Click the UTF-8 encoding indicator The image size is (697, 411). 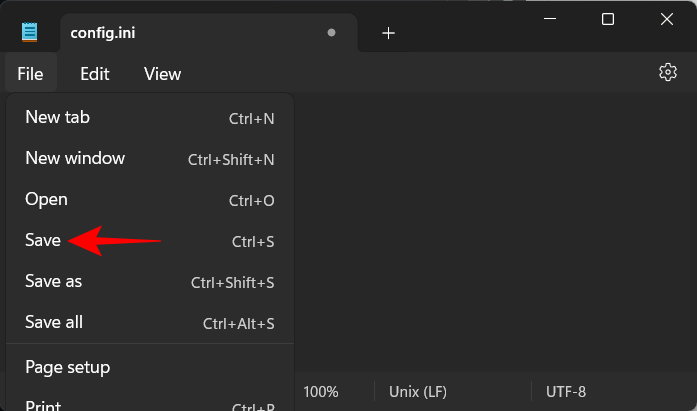(566, 392)
